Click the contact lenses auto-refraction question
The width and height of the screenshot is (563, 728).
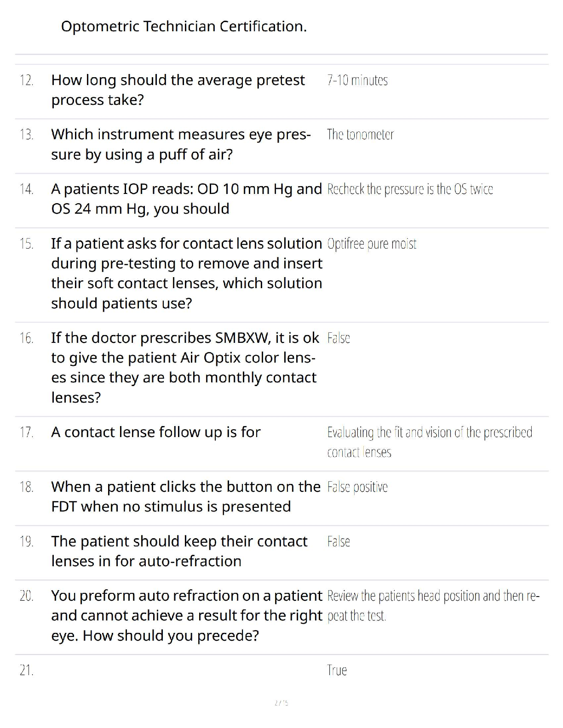[179, 551]
